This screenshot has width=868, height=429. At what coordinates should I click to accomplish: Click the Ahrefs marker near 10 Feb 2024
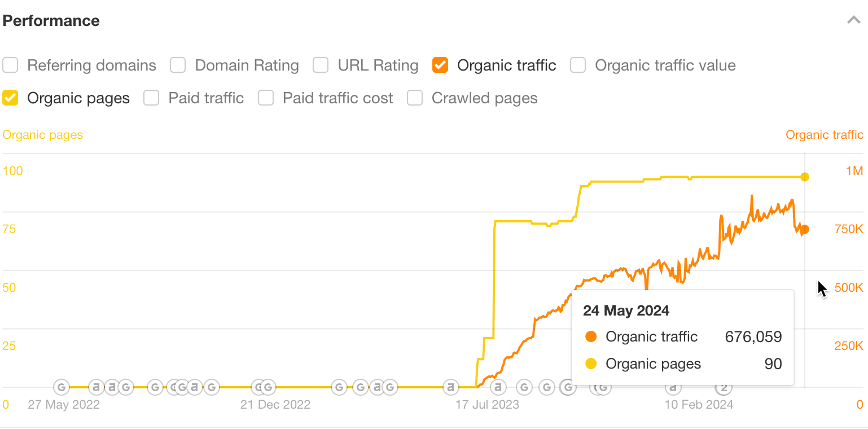coord(673,387)
